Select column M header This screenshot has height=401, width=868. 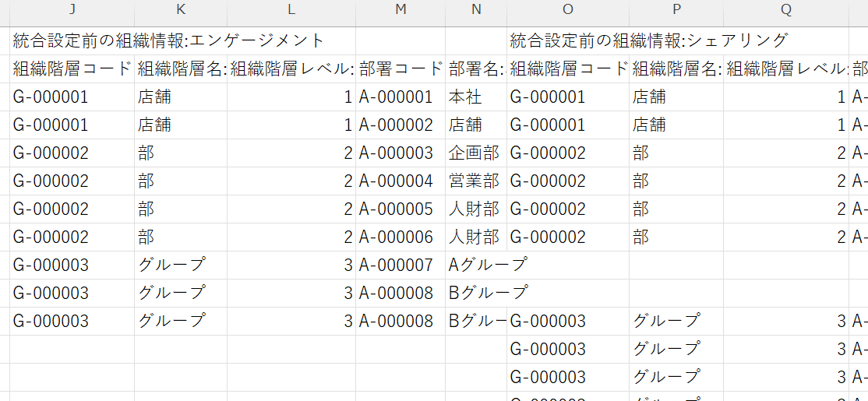tap(400, 9)
